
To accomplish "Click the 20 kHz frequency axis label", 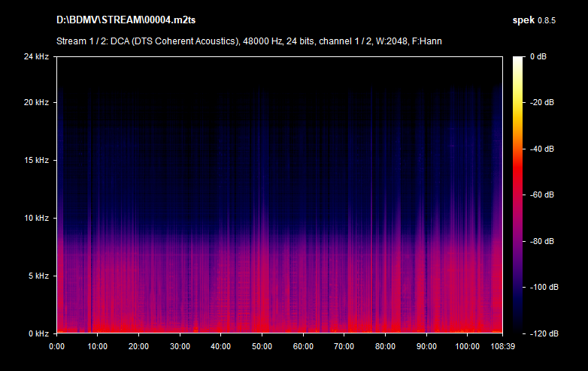I will tap(35, 103).
